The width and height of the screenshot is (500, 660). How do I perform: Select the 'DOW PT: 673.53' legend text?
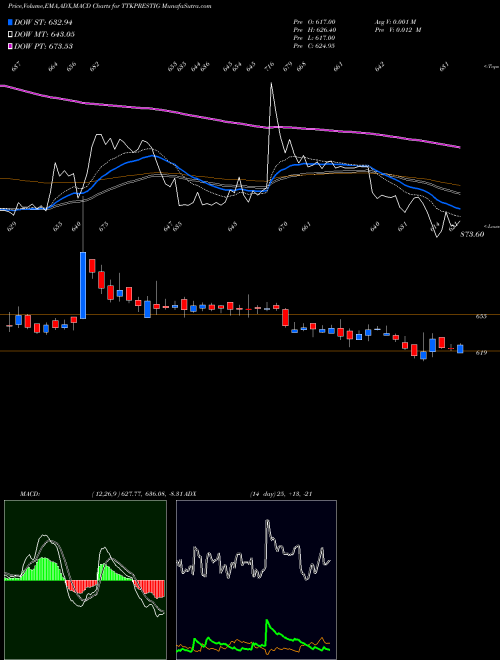click(43, 46)
